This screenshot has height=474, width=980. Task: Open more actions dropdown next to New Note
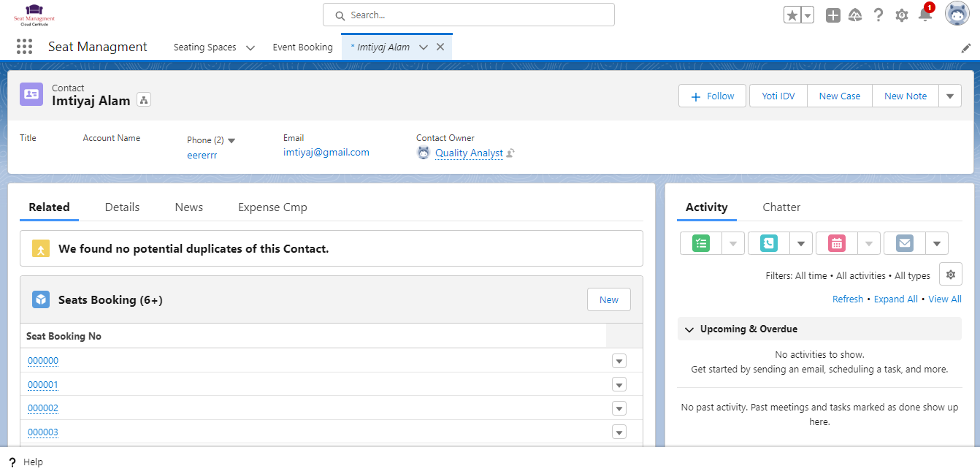(950, 96)
